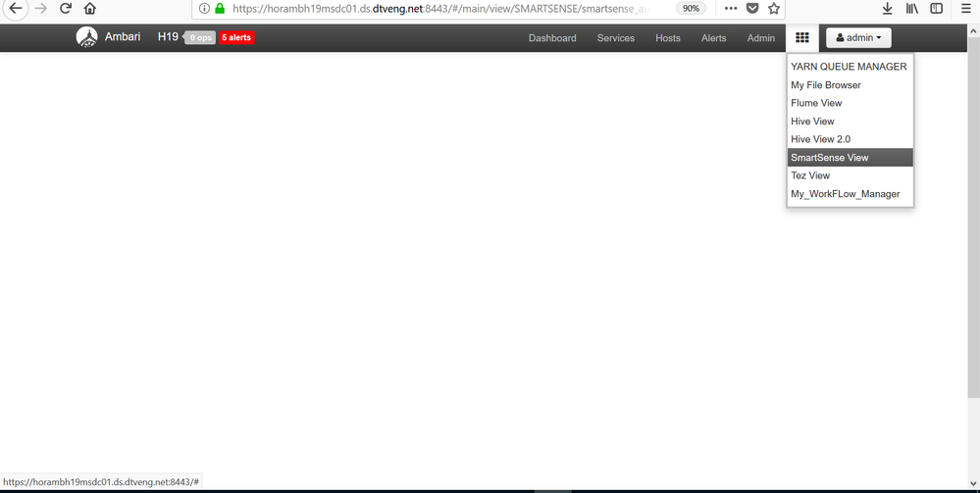Image resolution: width=980 pixels, height=493 pixels.
Task: Go to the Services tab
Action: [616, 38]
